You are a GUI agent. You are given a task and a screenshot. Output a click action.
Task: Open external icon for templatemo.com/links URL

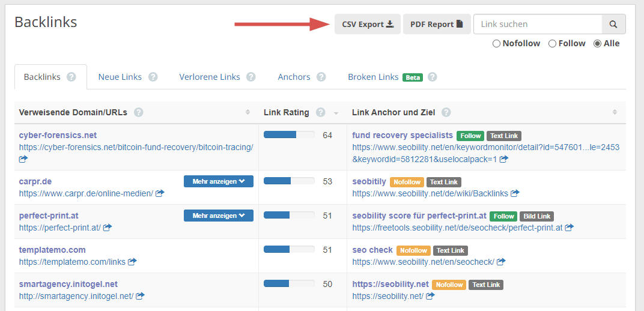pos(132,261)
